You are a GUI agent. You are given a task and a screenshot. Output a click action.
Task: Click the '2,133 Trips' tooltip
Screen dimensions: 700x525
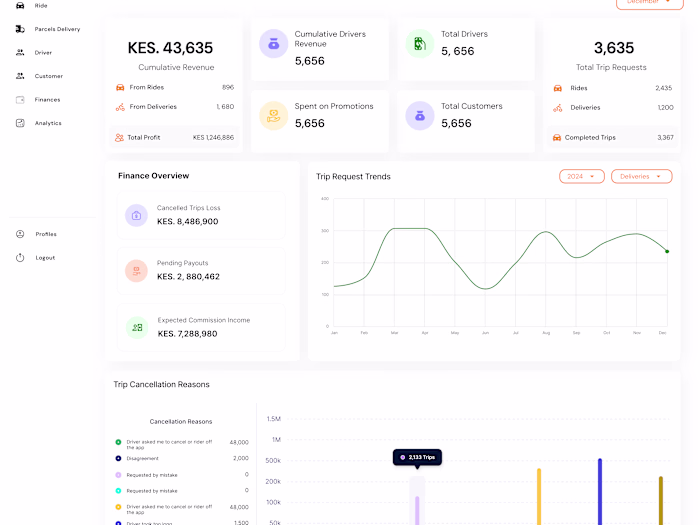click(x=417, y=457)
